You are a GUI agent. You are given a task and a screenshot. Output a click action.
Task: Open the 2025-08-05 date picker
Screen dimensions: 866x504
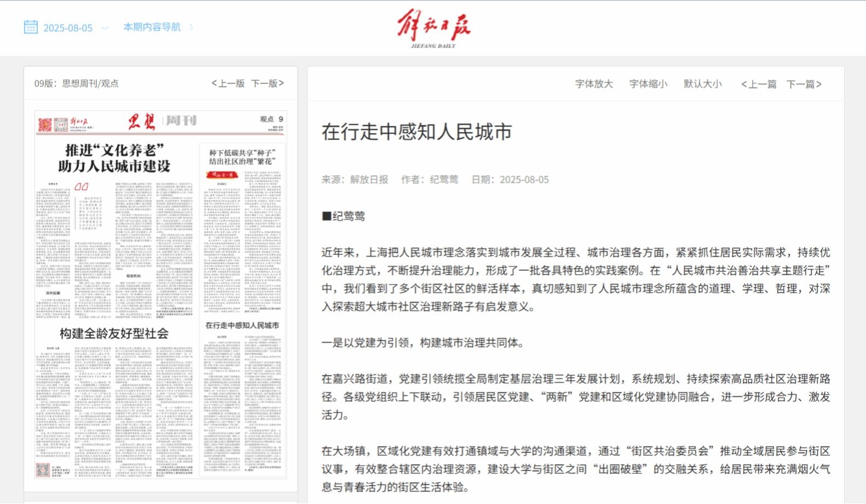point(68,27)
